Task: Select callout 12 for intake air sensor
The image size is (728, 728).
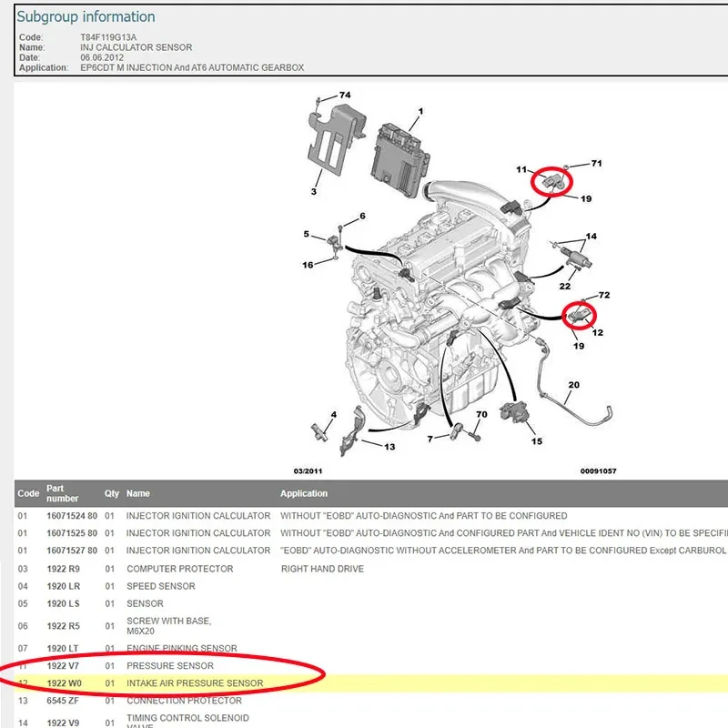Action: [598, 332]
